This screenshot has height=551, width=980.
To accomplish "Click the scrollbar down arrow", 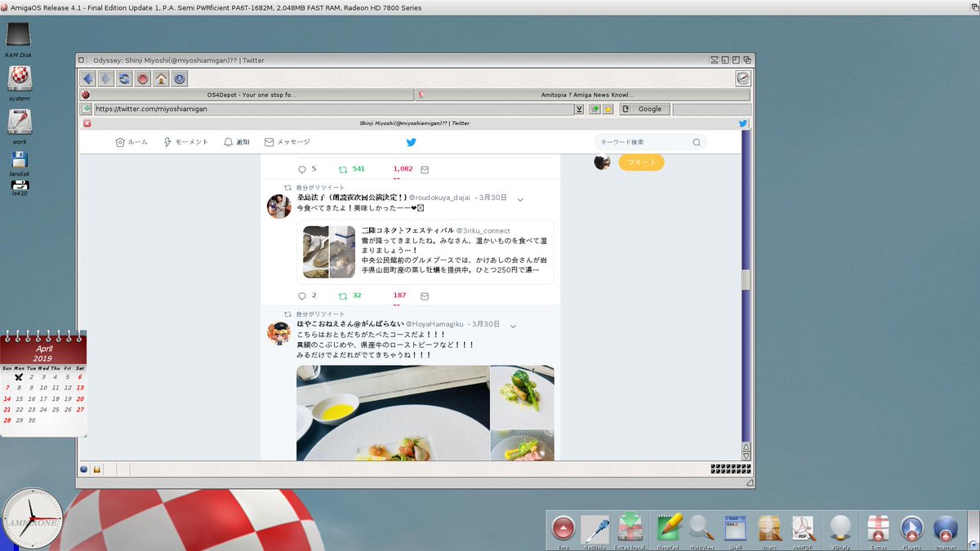I will [x=746, y=455].
